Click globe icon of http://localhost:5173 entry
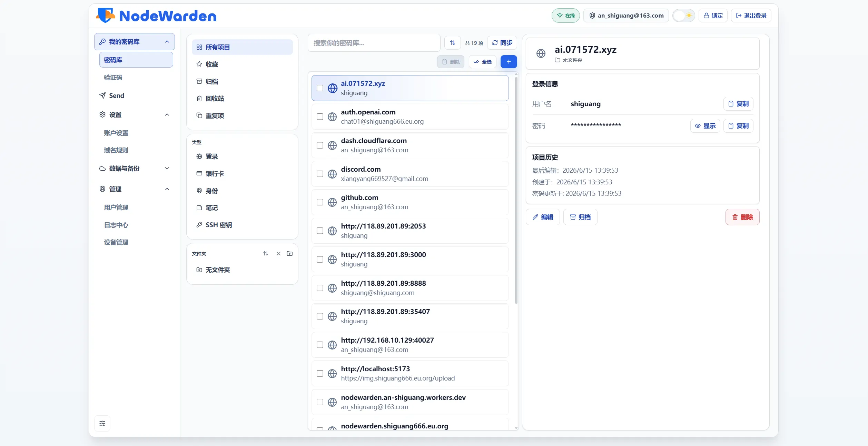Screen dimensions: 868x446 pos(332,374)
